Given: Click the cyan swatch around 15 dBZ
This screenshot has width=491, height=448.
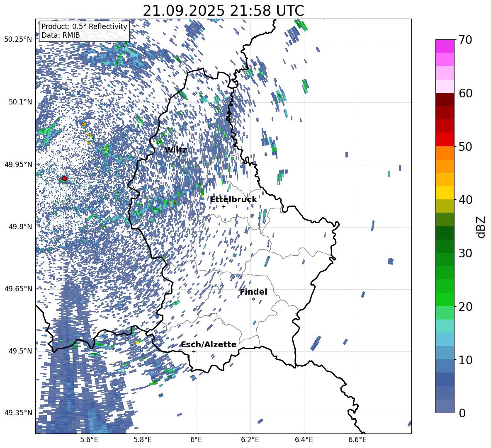Looking at the screenshot, I should pyautogui.click(x=445, y=326).
